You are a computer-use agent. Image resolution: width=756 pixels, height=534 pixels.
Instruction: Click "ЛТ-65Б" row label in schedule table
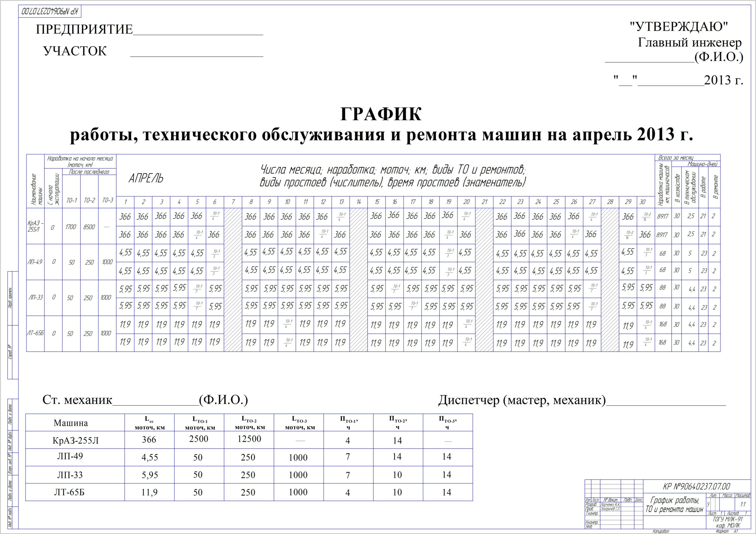(35, 333)
